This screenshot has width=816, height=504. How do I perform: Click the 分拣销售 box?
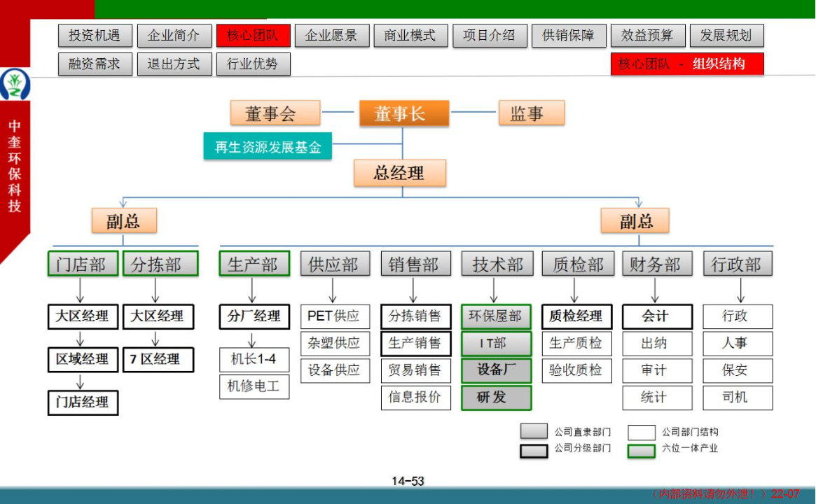coord(416,316)
